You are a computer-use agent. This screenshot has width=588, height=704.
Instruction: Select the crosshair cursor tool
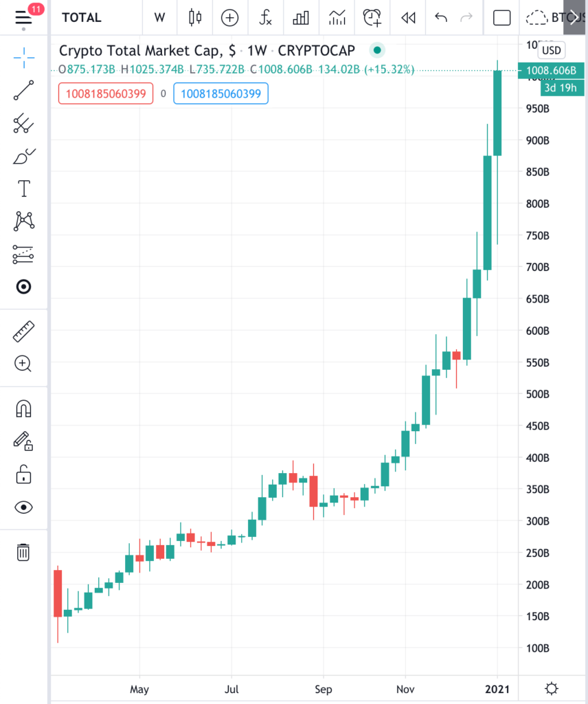coord(23,58)
